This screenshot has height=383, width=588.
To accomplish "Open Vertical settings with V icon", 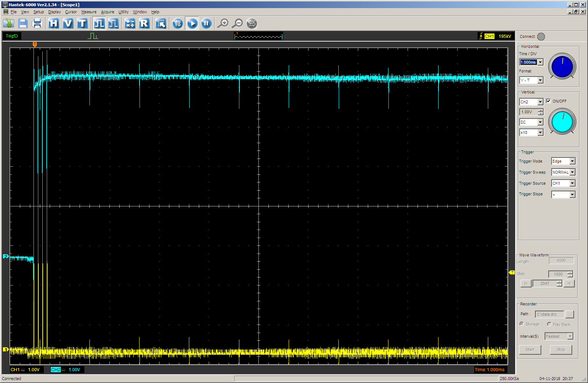I will [x=68, y=24].
